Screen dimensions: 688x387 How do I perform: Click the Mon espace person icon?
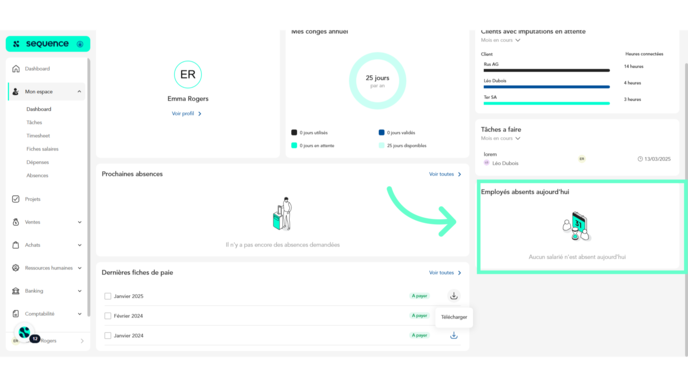16,91
